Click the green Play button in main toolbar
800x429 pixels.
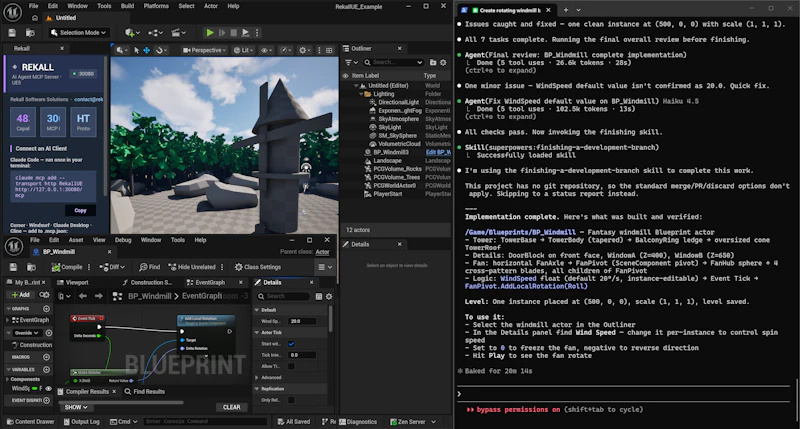210,33
